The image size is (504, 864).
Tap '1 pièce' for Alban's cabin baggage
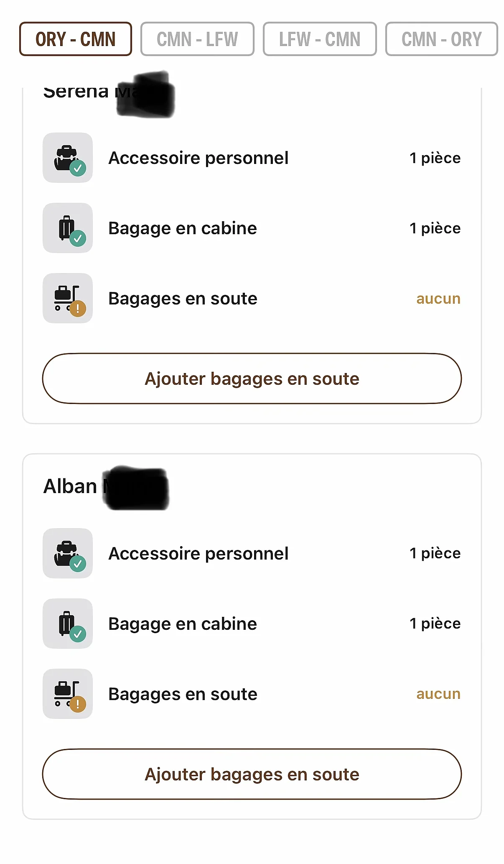pos(435,624)
